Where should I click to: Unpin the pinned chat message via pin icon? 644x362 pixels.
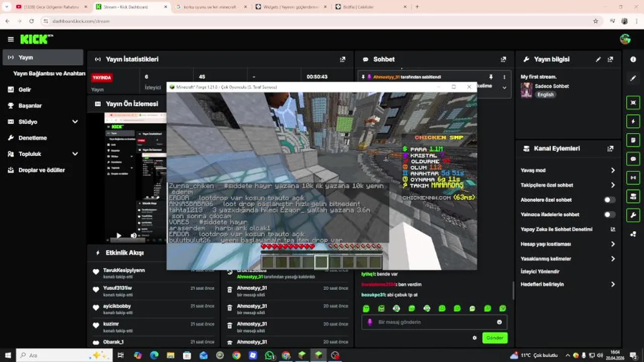tap(491, 77)
